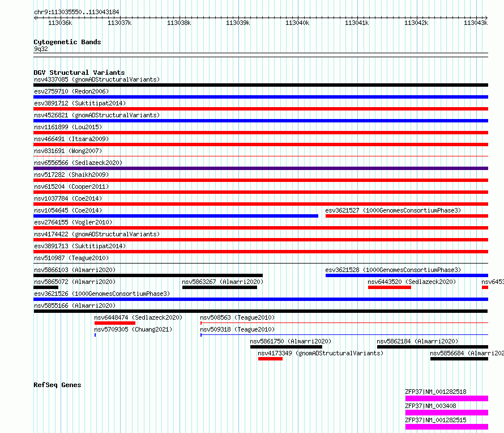The width and height of the screenshot is (504, 433).
Task: Open nsv5863267 (Almarri2020) label
Action: tap(223, 282)
